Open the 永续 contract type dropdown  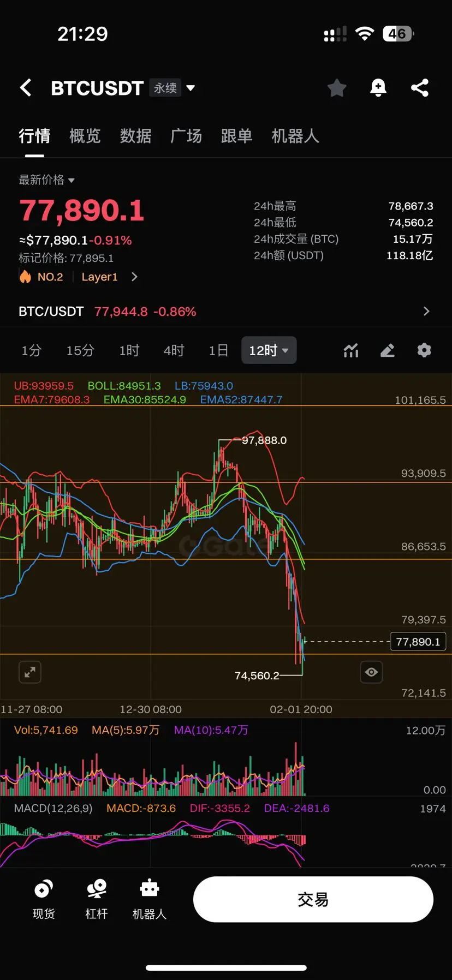point(173,88)
